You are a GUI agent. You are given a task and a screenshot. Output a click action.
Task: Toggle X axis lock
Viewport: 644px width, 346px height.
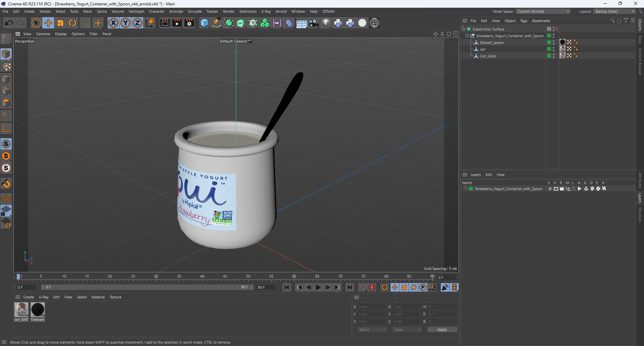(113, 23)
